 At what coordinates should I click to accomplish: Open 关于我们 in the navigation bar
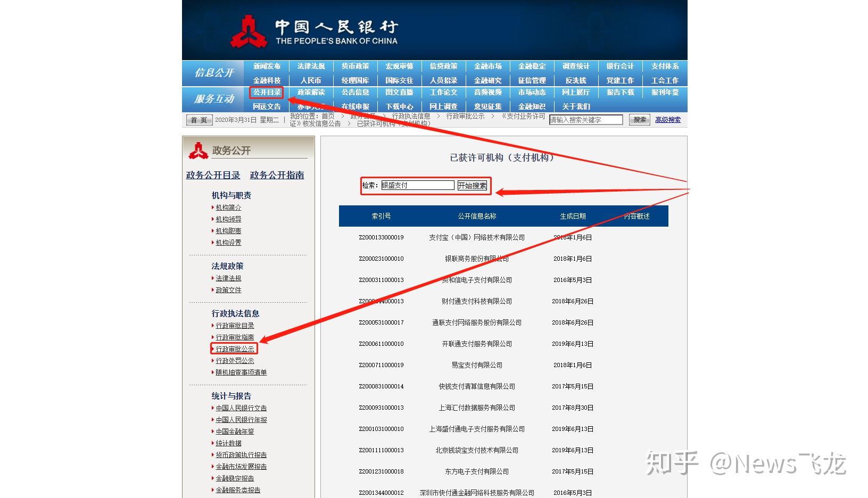pos(576,106)
